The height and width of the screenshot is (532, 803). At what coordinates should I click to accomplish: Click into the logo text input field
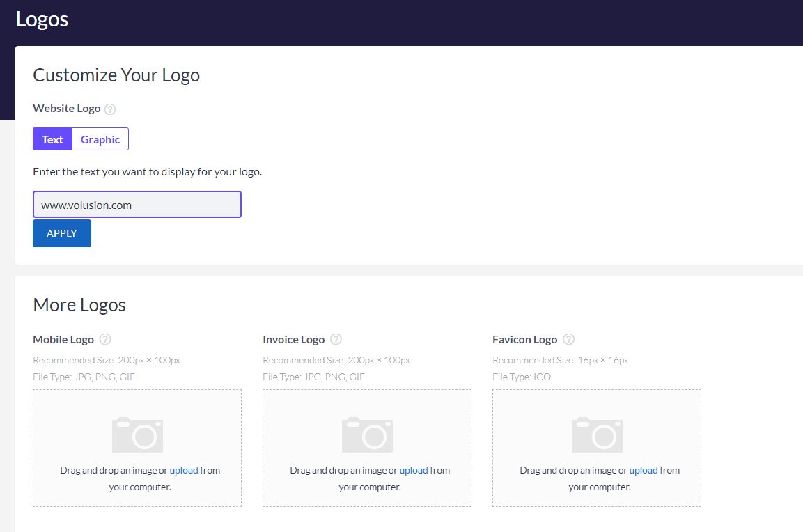137,205
